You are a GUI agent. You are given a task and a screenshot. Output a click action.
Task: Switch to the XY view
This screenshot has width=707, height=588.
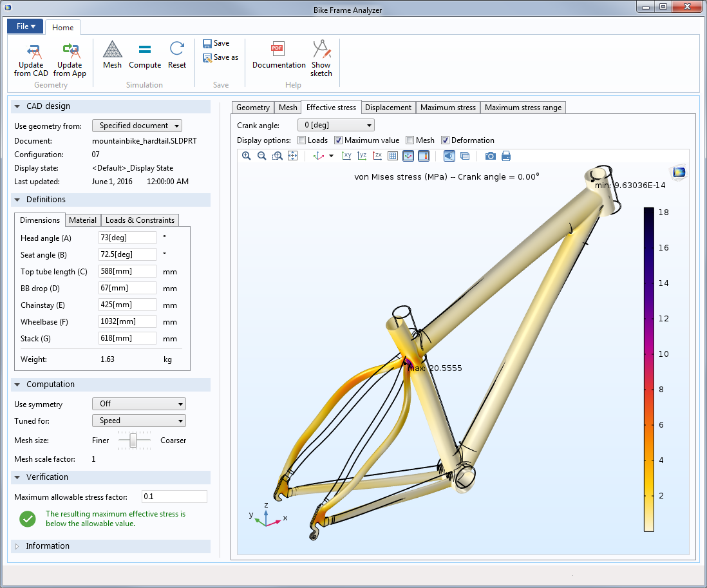tap(346, 156)
